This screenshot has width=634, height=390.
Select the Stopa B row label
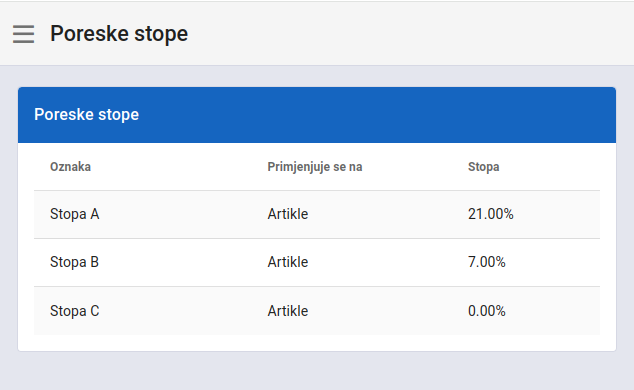(74, 262)
